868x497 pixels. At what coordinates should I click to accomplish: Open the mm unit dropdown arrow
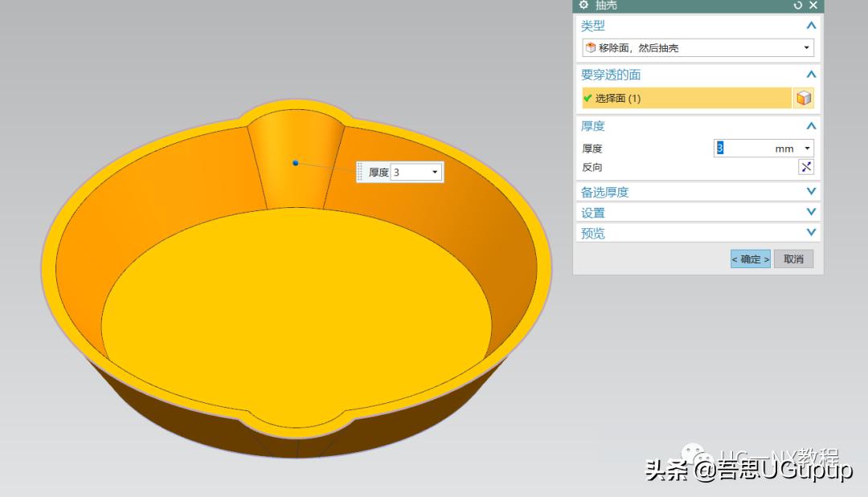click(807, 149)
